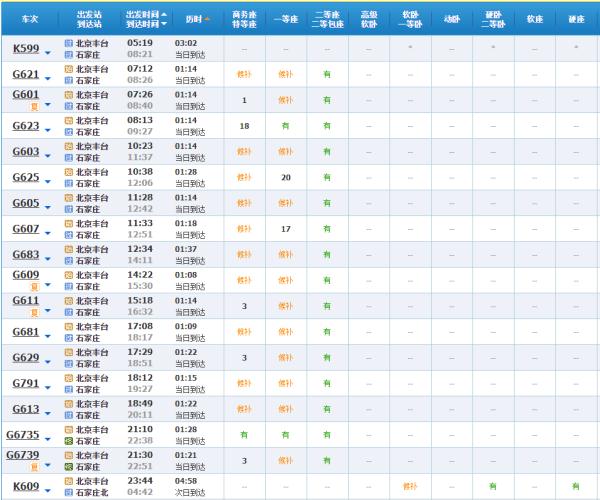Click the 车次 column header
Viewport: 600px width, 500px height.
29,19
